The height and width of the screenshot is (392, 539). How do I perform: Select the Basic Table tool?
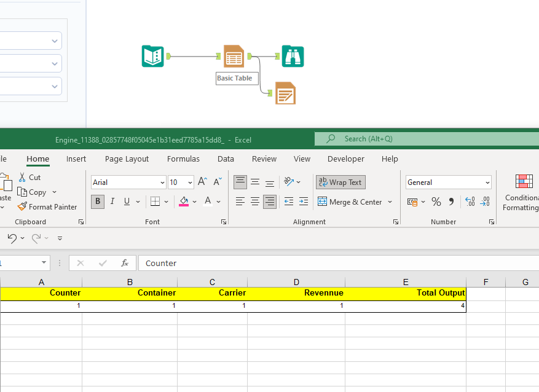[x=234, y=56]
